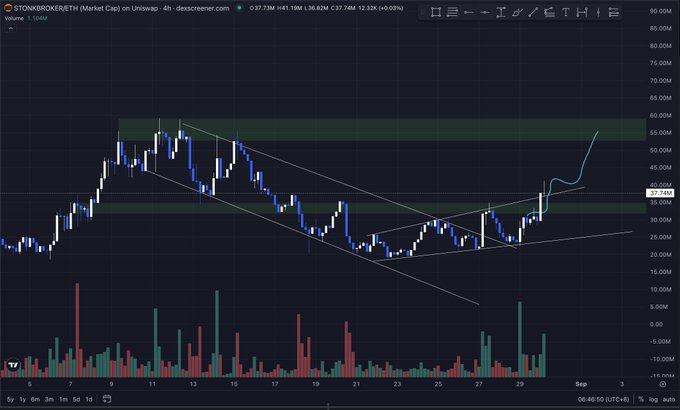Click the Volume indicator label

point(14,18)
